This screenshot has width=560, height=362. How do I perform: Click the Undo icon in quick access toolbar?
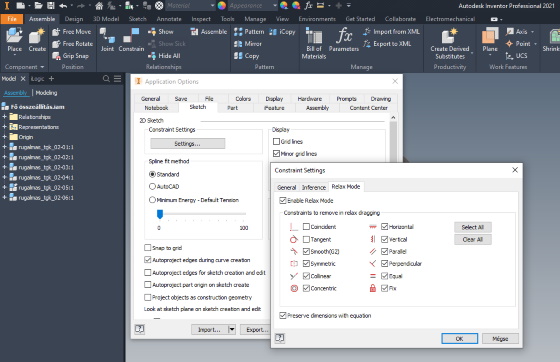tap(63, 6)
